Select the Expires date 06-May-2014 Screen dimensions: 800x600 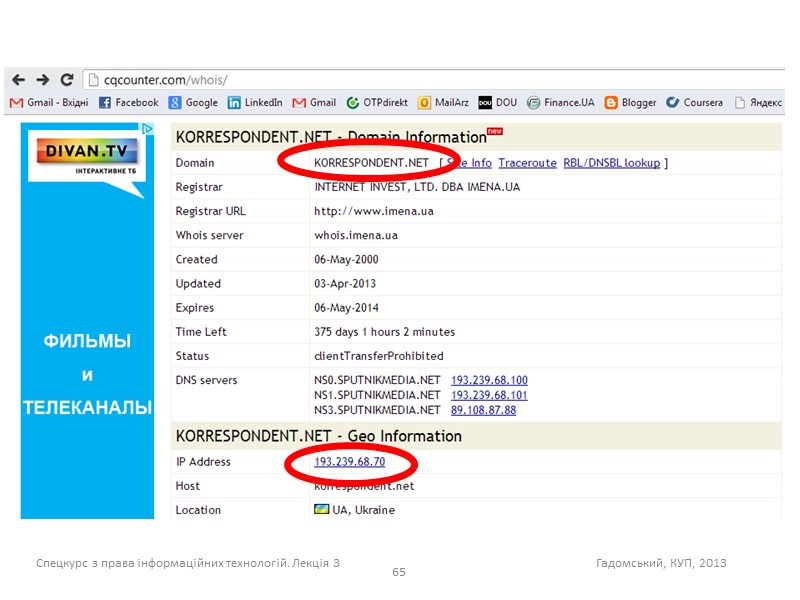(x=346, y=308)
